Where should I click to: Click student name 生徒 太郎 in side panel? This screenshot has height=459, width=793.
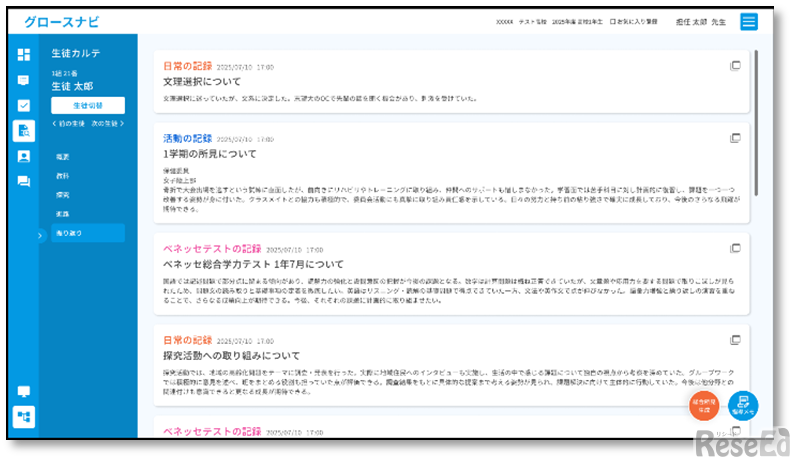[x=72, y=86]
